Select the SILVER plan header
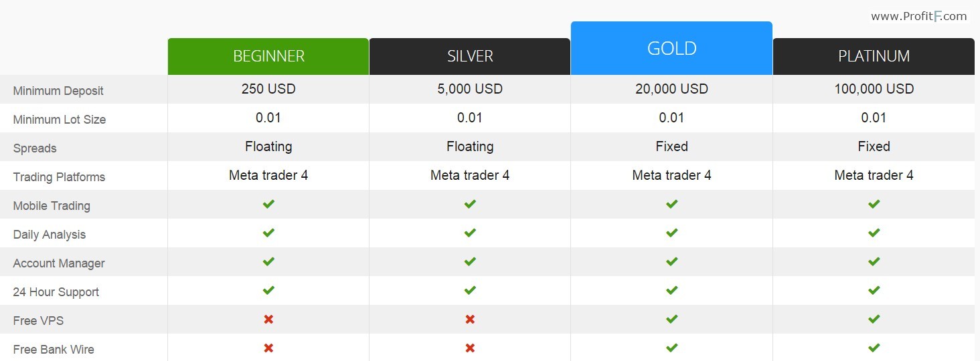 [x=470, y=56]
